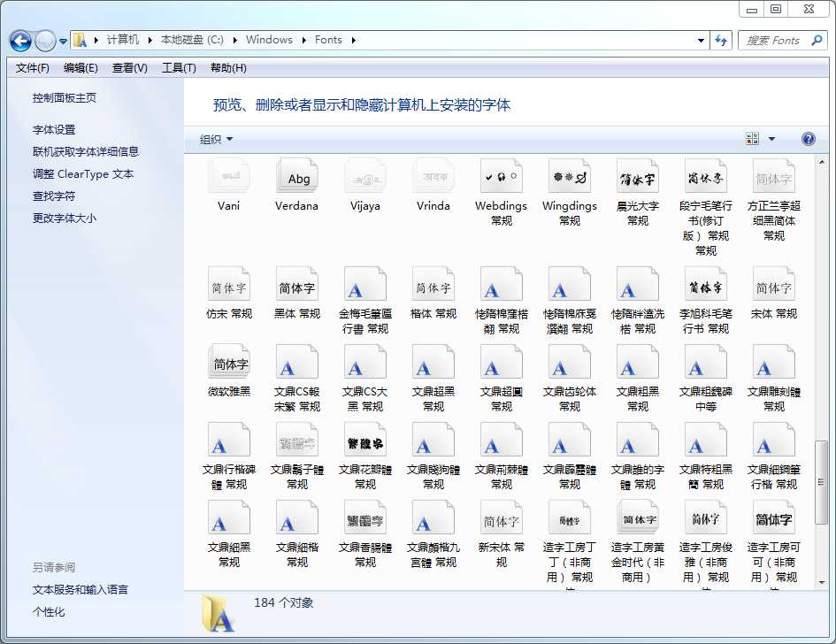Click the search magnifier icon
836x644 pixels.
tap(817, 40)
